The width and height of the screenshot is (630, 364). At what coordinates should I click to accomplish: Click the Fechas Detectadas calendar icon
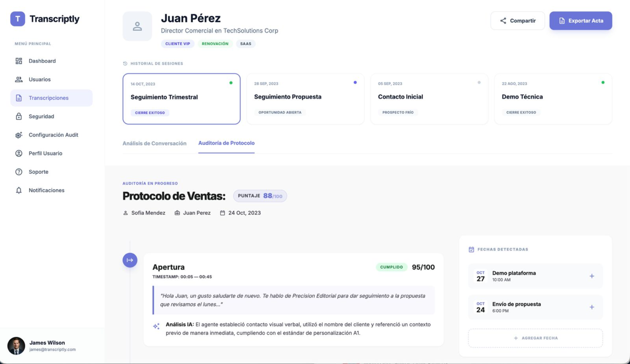click(471, 250)
